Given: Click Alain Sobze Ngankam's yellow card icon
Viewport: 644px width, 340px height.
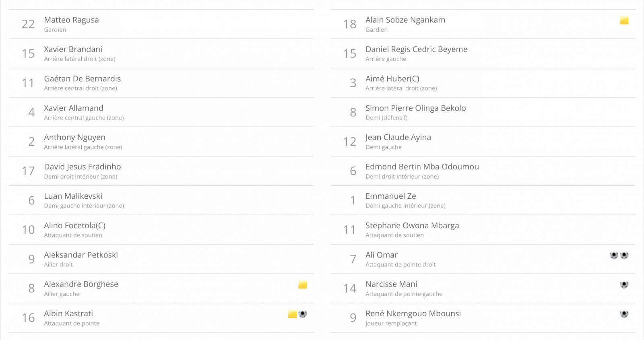Looking at the screenshot, I should 624,21.
